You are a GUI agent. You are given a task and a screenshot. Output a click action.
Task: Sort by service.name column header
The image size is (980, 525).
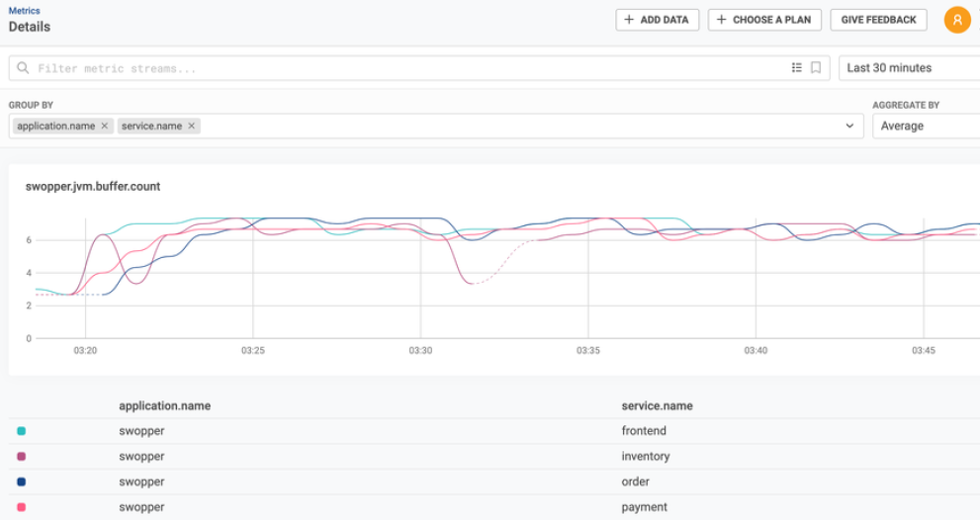pos(657,405)
